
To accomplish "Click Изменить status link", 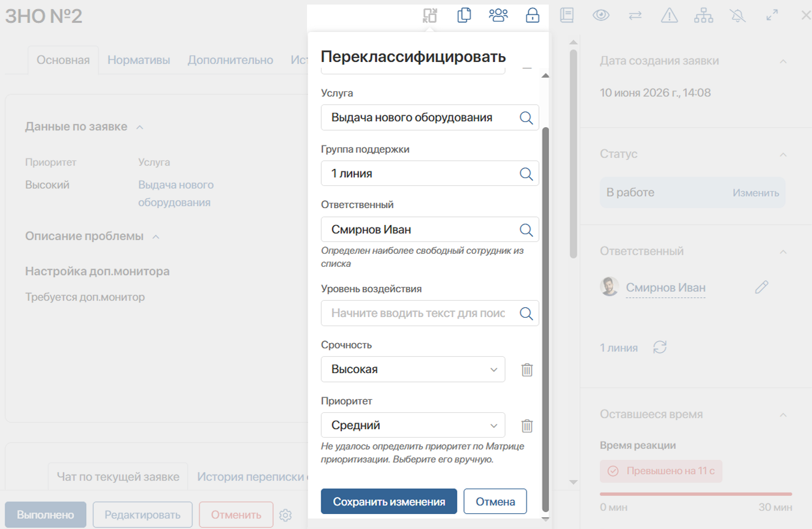I will point(756,193).
